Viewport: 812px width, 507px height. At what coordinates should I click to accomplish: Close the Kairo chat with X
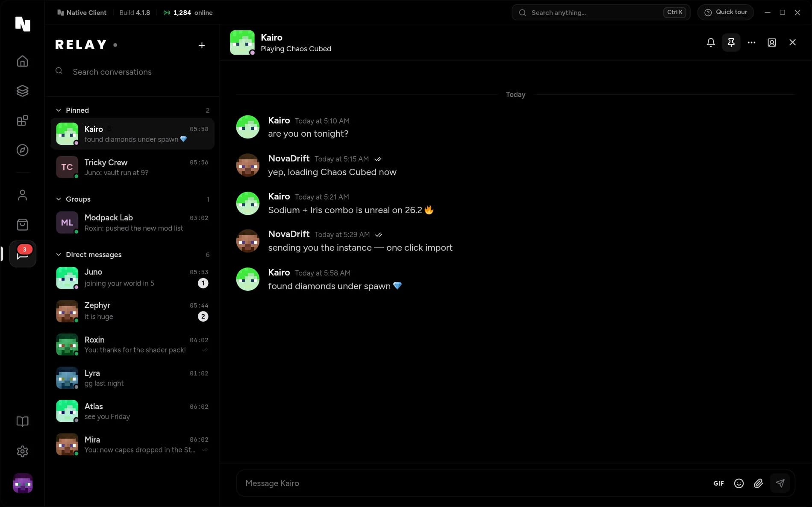pos(792,42)
